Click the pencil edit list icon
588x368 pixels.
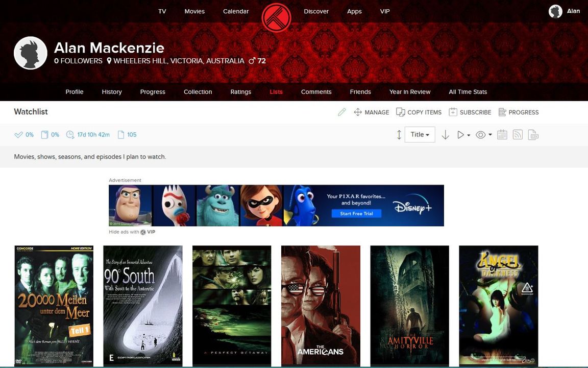click(341, 112)
